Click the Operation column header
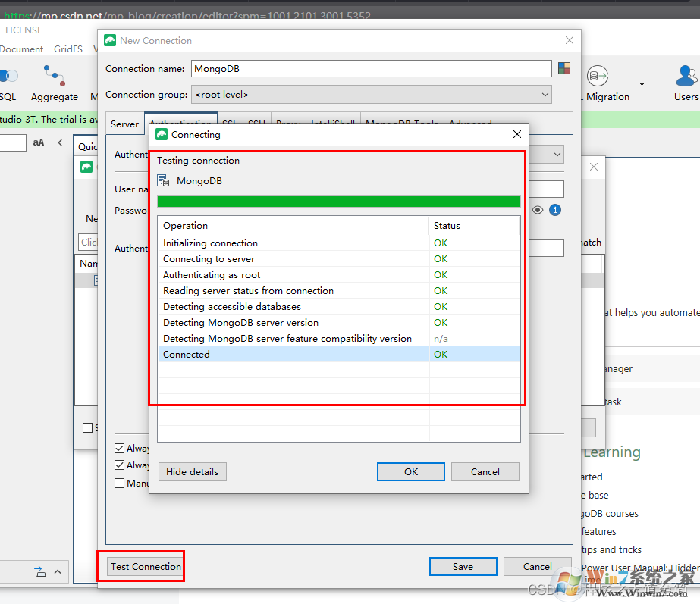 point(293,225)
